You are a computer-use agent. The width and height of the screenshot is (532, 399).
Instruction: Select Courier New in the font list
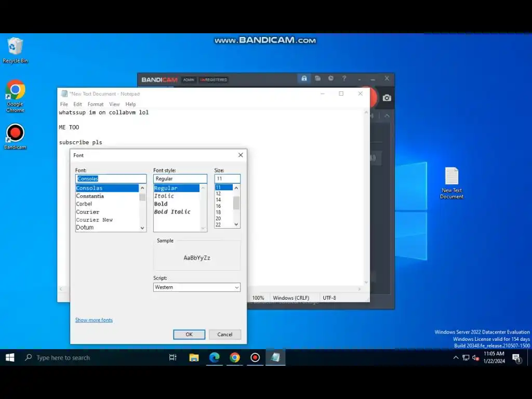point(107,220)
